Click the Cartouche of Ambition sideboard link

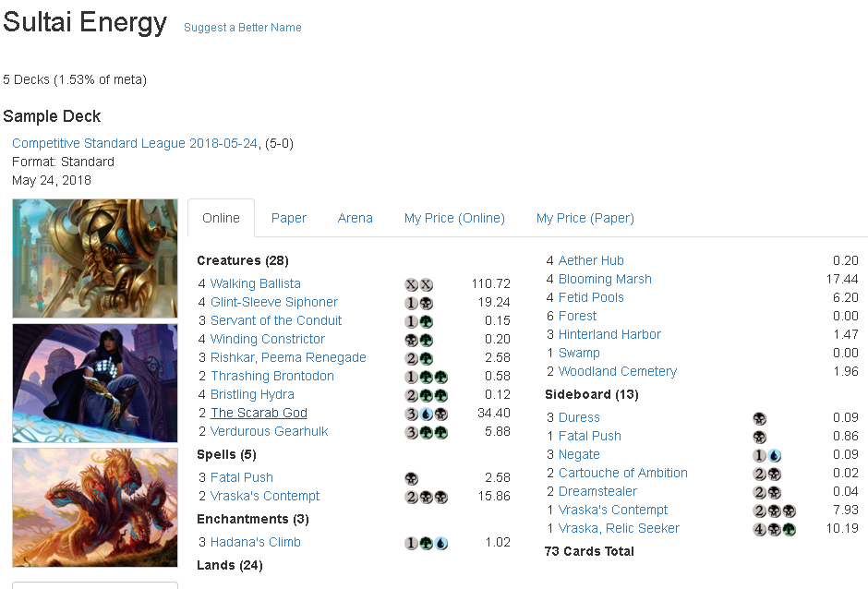coord(622,473)
